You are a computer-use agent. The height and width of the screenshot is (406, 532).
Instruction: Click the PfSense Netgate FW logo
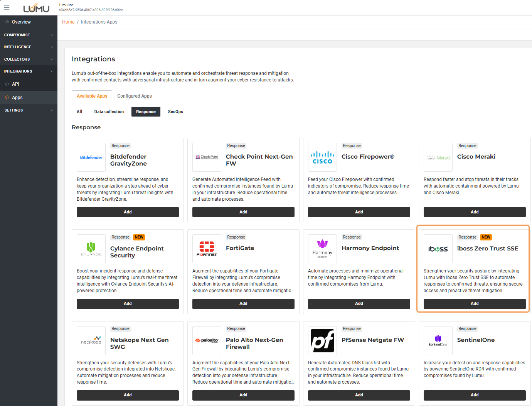coord(322,340)
